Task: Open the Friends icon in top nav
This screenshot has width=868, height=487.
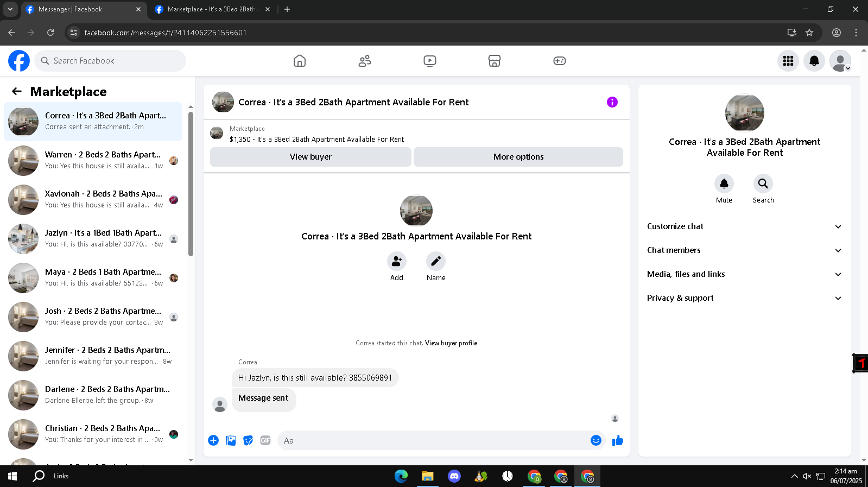Action: click(365, 61)
